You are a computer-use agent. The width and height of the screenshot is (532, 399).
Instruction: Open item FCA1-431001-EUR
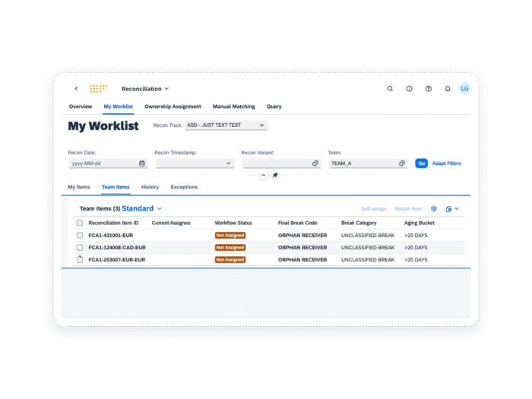111,236
